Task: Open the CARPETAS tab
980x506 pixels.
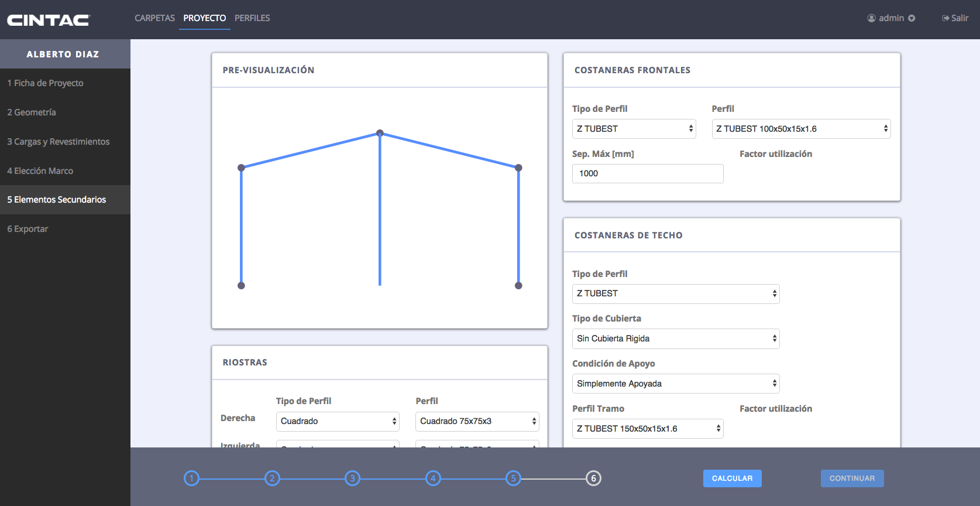Action: point(154,18)
